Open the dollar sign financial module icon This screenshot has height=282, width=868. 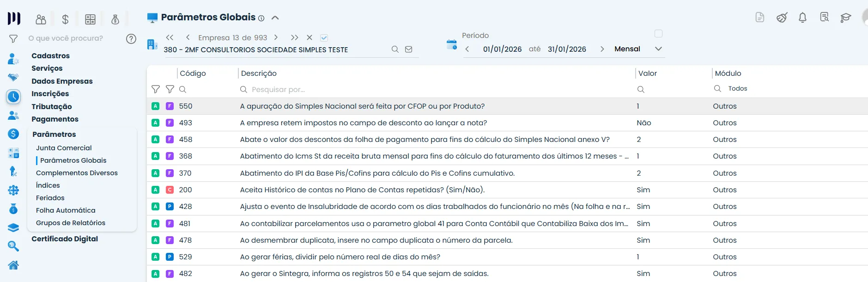point(65,19)
